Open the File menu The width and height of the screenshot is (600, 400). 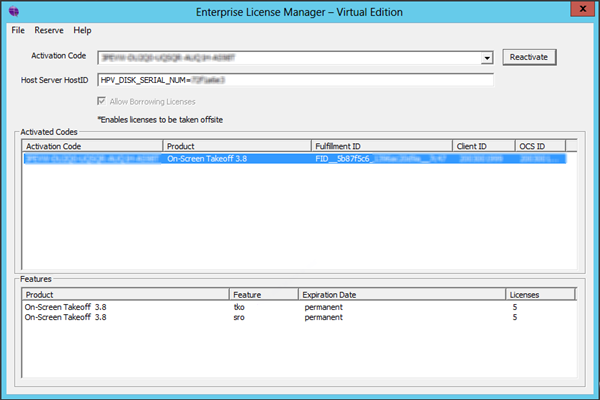pyautogui.click(x=18, y=30)
